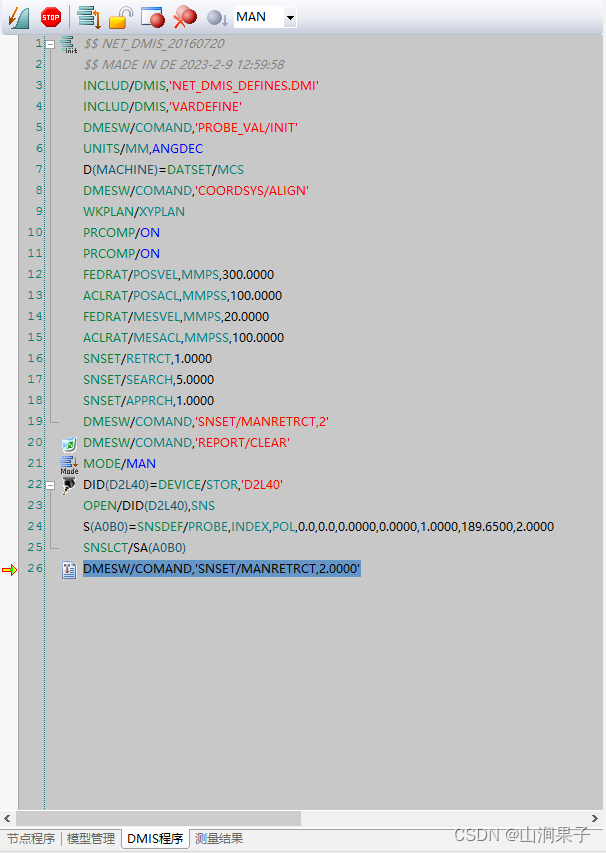Select line FEDRAT/POSVEL,MMPS,300.0000
The width and height of the screenshot is (606, 853).
tap(178, 275)
